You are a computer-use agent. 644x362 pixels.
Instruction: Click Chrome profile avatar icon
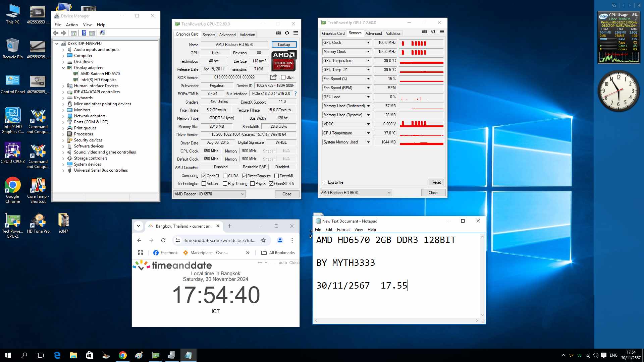(x=280, y=240)
